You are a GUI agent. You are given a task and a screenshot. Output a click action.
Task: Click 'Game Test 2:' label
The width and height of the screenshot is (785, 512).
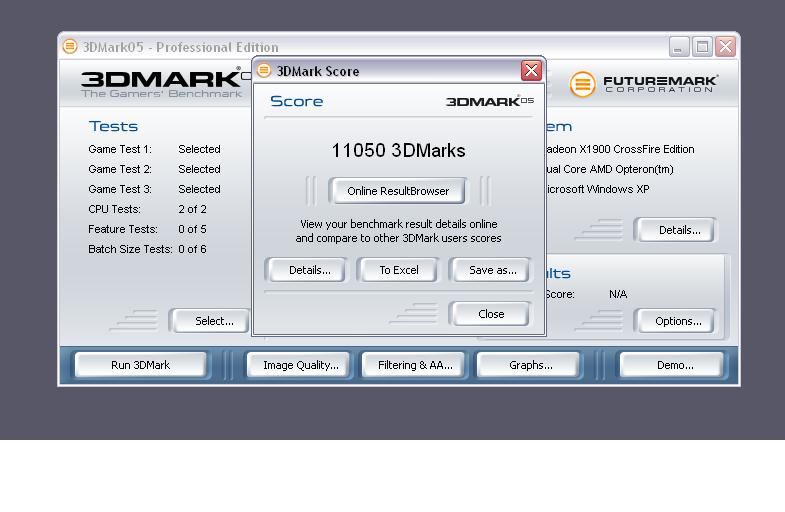click(x=120, y=169)
